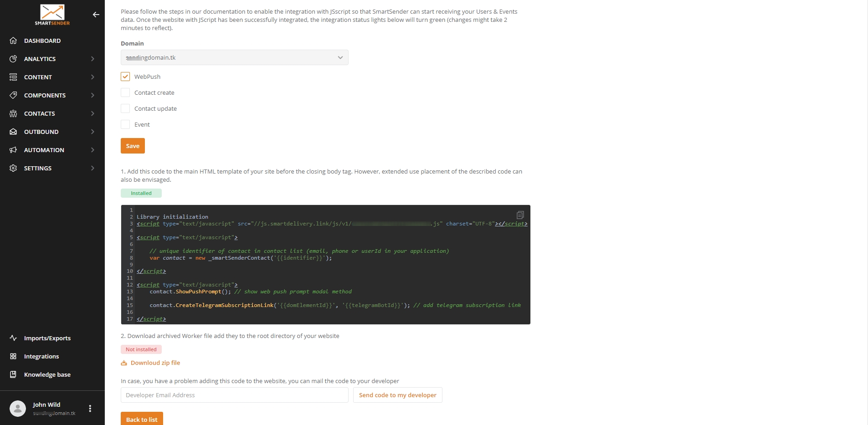Expand the Automation submenu chevron
This screenshot has height=425, width=868.
(92, 150)
